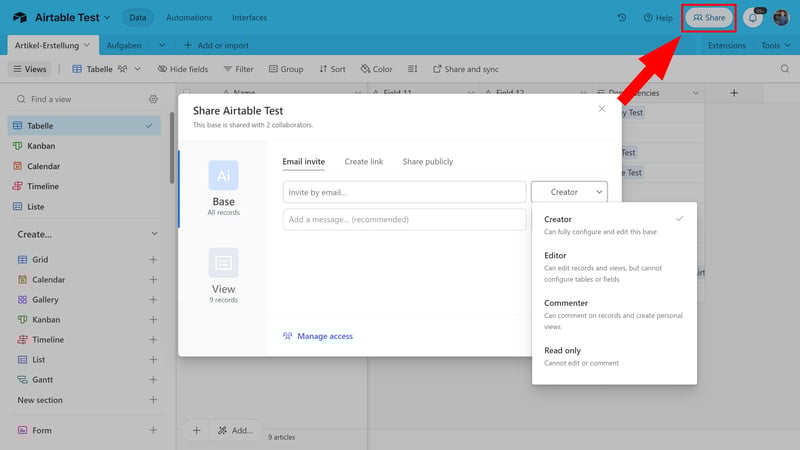800x450 pixels.
Task: Close the Share Airtable Test dialog
Action: pyautogui.click(x=602, y=109)
